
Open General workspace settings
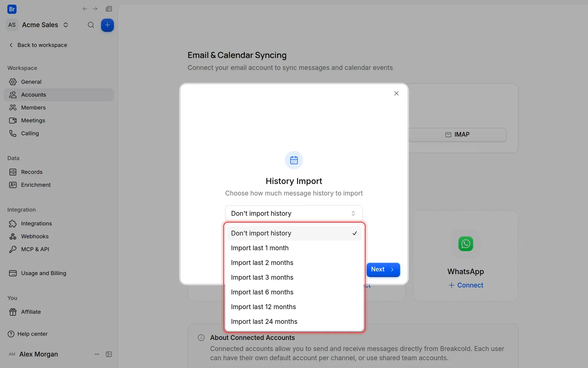(59, 82)
